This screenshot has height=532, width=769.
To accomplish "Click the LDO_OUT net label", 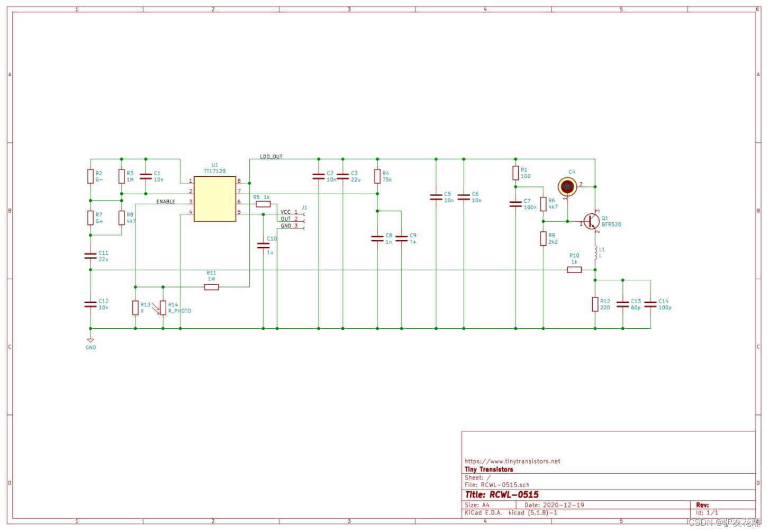I will pyautogui.click(x=271, y=157).
